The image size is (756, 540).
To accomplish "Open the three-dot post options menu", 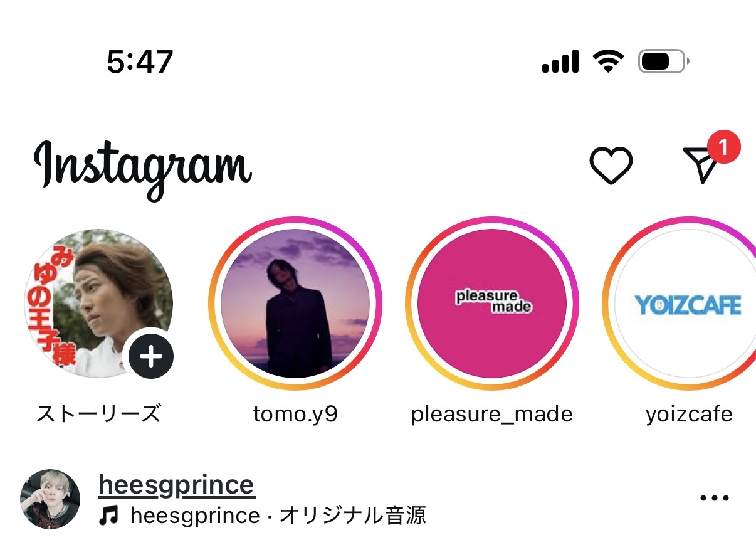I will click(x=715, y=499).
